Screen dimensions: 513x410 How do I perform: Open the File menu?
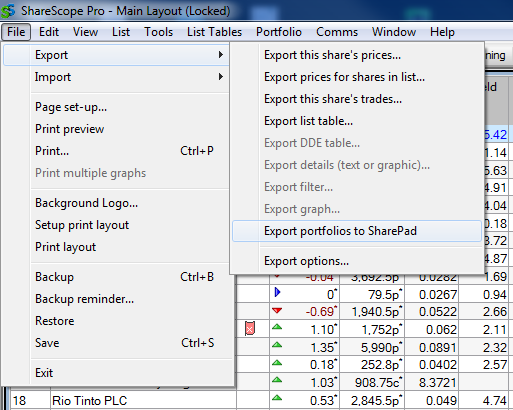[x=16, y=32]
